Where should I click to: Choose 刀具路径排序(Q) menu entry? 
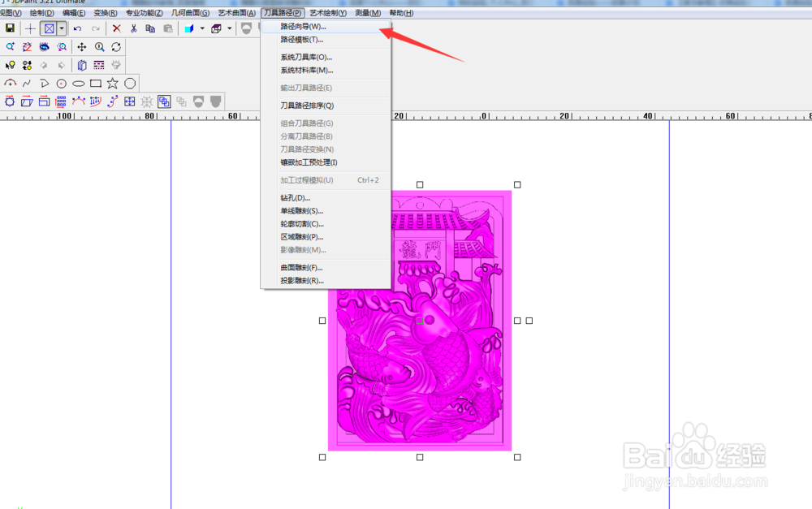(326, 106)
